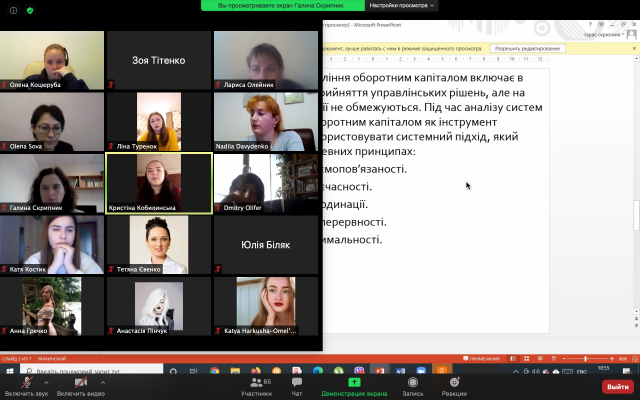640x400 pixels.
Task: Adjust the PowerPoint zoom slider handle
Action: tap(585, 359)
